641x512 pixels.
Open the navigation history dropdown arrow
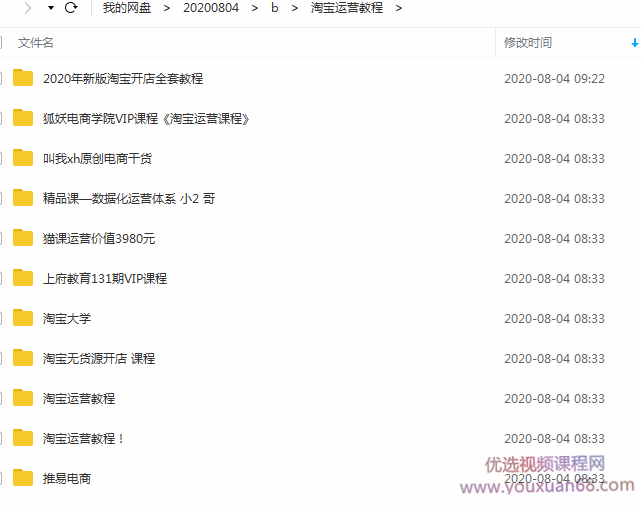50,8
